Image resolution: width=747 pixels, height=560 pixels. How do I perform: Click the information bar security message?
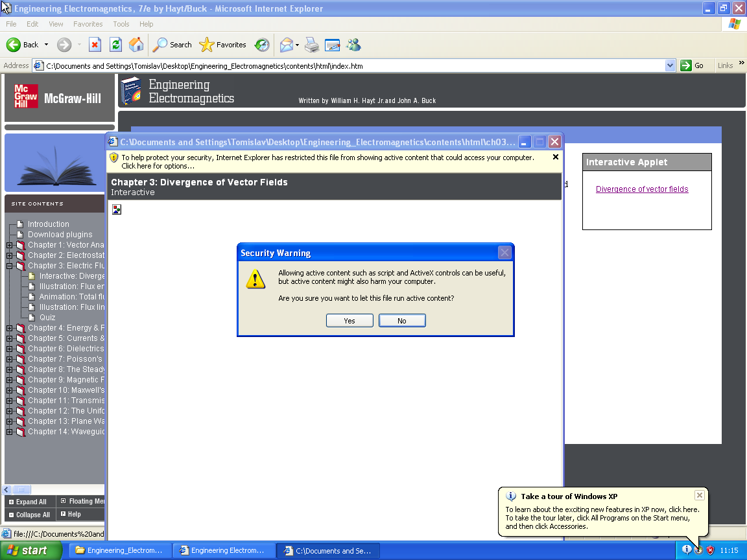click(327, 162)
